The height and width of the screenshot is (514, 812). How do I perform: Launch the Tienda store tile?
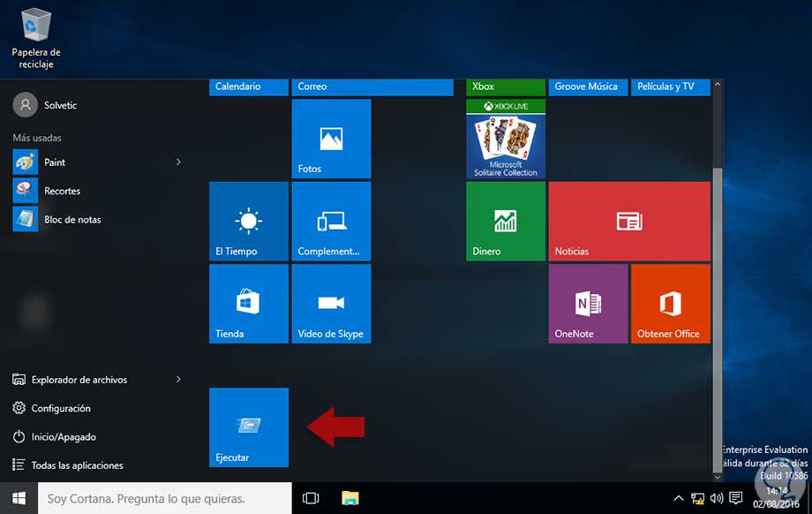(249, 304)
